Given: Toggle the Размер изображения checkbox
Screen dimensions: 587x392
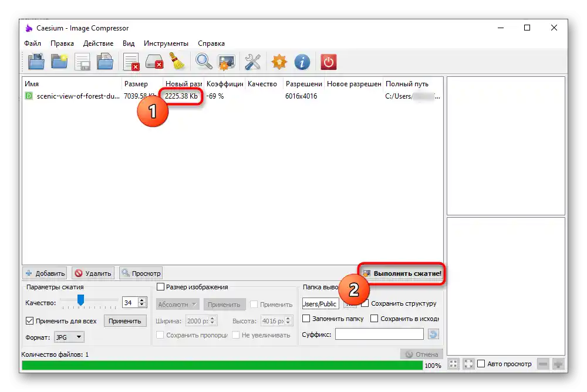Looking at the screenshot, I should click(160, 287).
